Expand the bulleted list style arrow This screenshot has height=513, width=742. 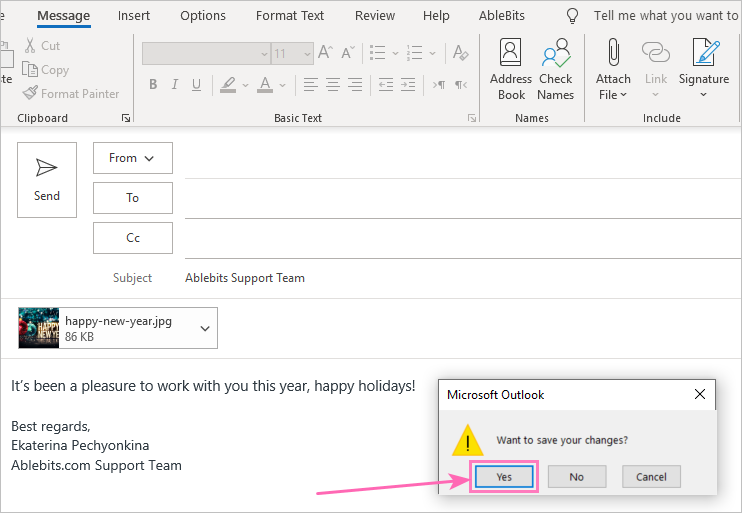point(396,53)
